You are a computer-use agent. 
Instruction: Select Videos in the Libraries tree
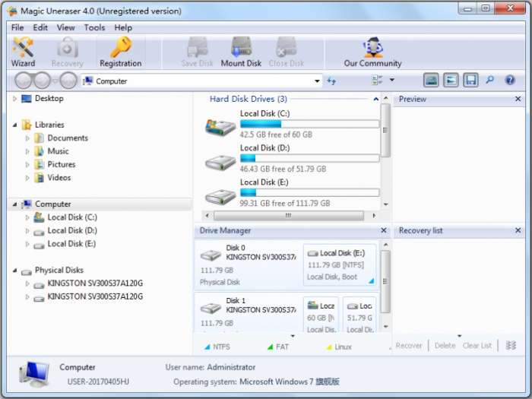coord(59,177)
